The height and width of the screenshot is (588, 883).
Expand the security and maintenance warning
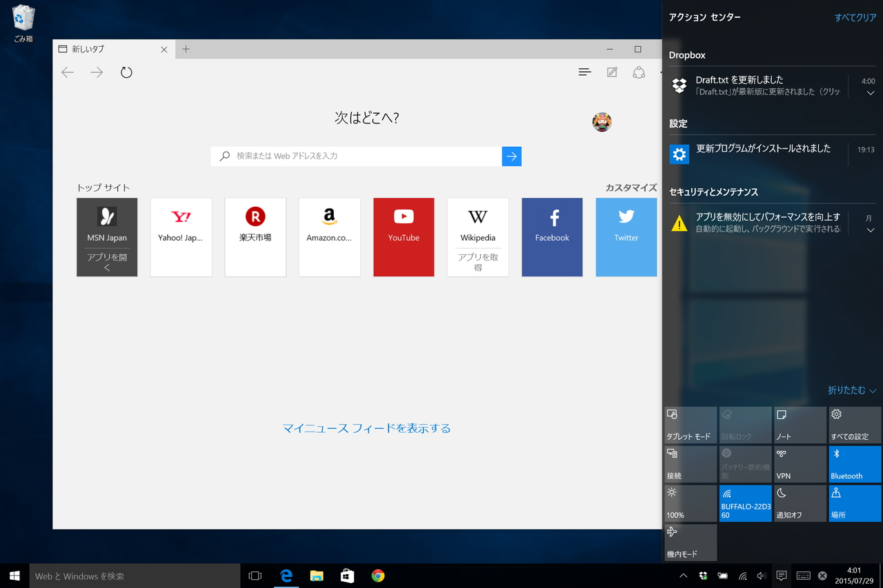click(870, 230)
